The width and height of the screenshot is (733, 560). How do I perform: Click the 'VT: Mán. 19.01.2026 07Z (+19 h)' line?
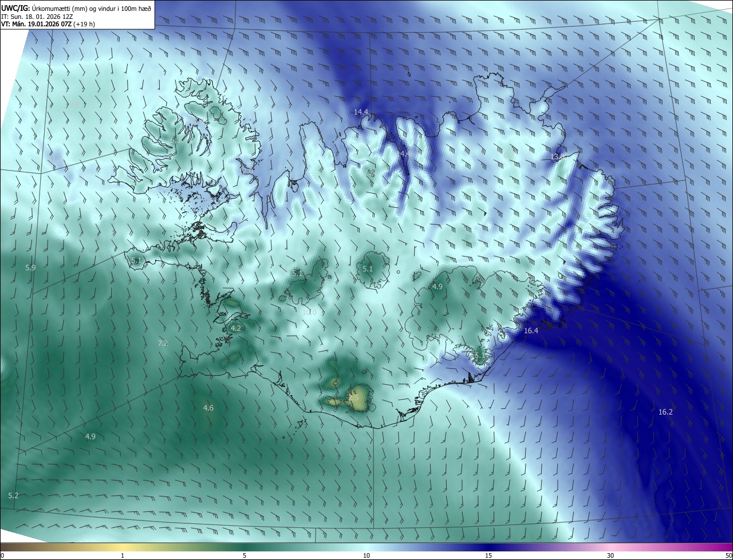48,25
